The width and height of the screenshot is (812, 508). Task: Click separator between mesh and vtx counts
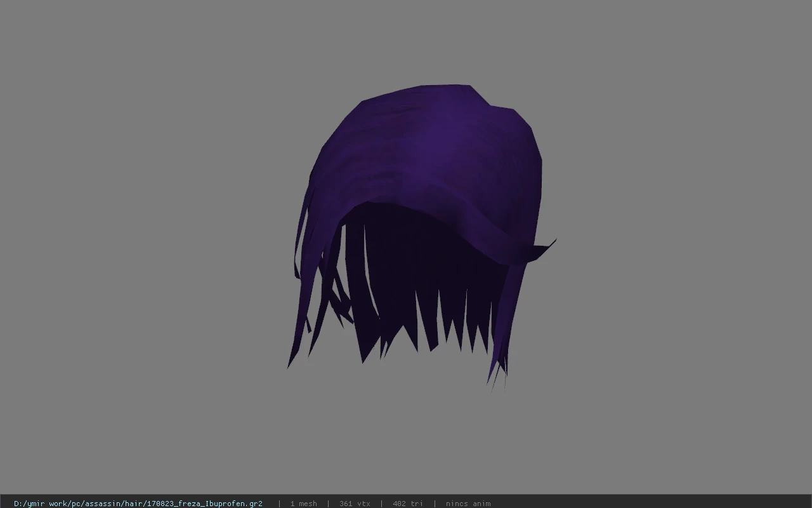click(x=328, y=504)
